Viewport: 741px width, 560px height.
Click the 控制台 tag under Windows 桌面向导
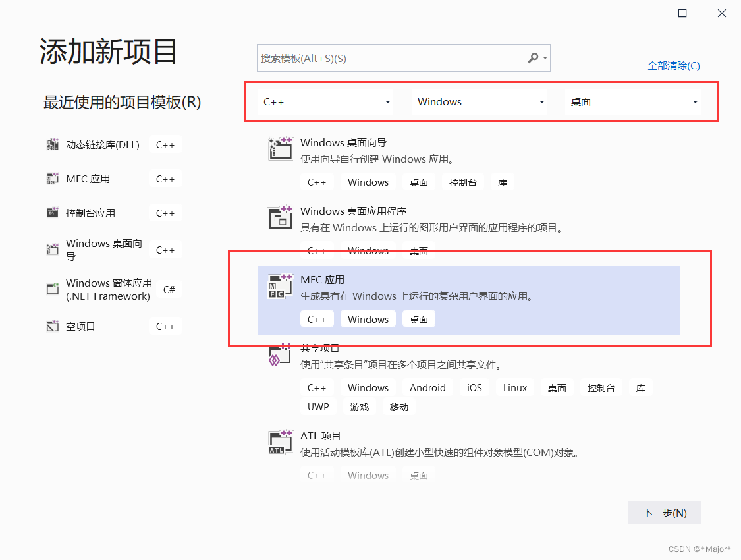pyautogui.click(x=462, y=182)
